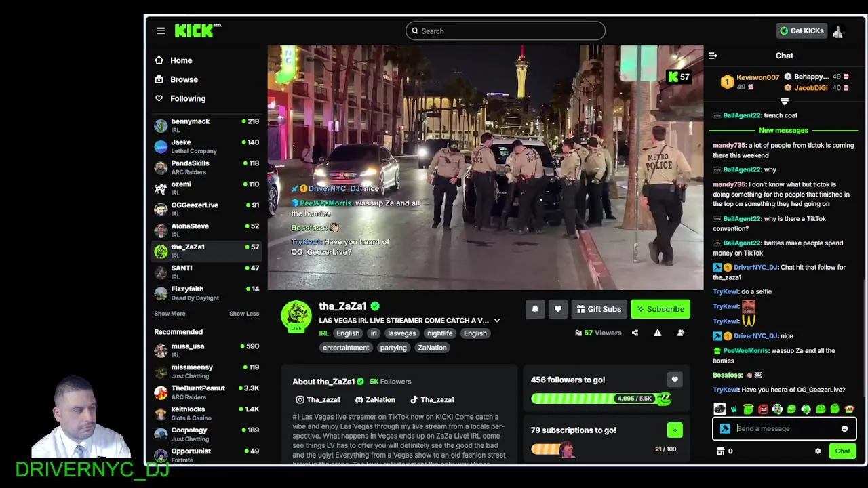Open the chat shop icon
The width and height of the screenshot is (868, 488).
coord(721,451)
